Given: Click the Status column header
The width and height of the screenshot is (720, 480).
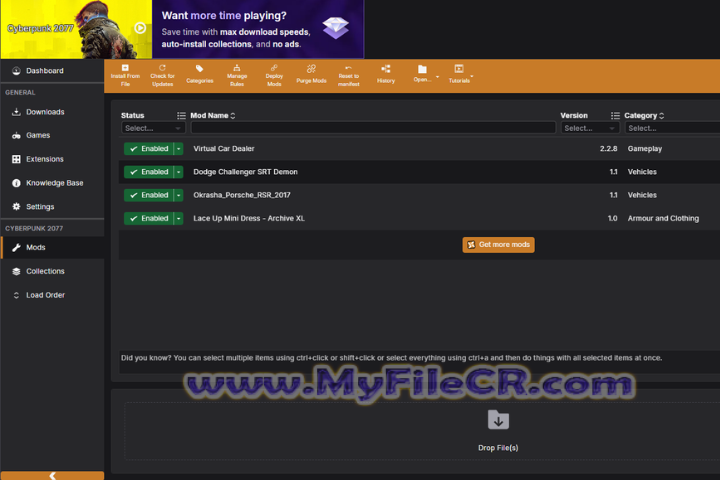Looking at the screenshot, I should [x=132, y=116].
